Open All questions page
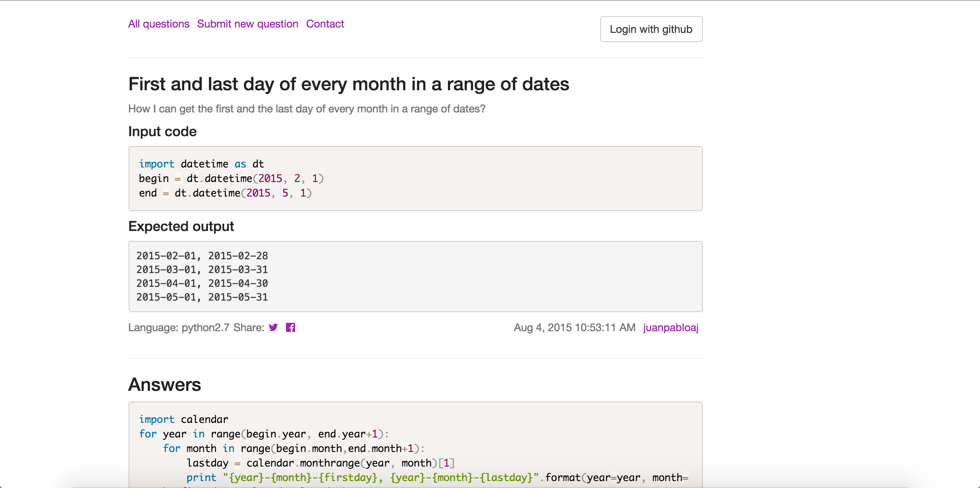Image resolution: width=980 pixels, height=488 pixels. [158, 24]
